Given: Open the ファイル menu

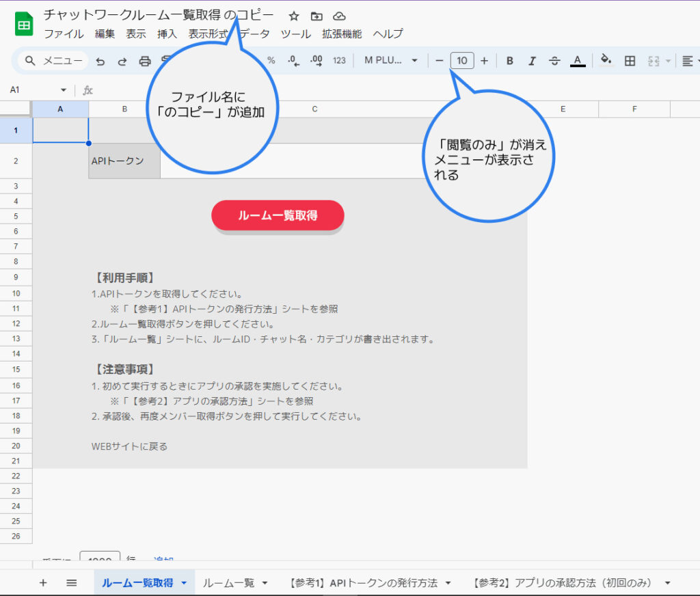Looking at the screenshot, I should tap(64, 34).
